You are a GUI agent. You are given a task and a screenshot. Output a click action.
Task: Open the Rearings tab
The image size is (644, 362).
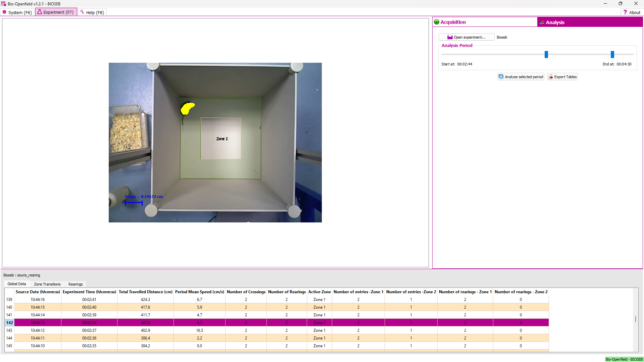pos(76,284)
